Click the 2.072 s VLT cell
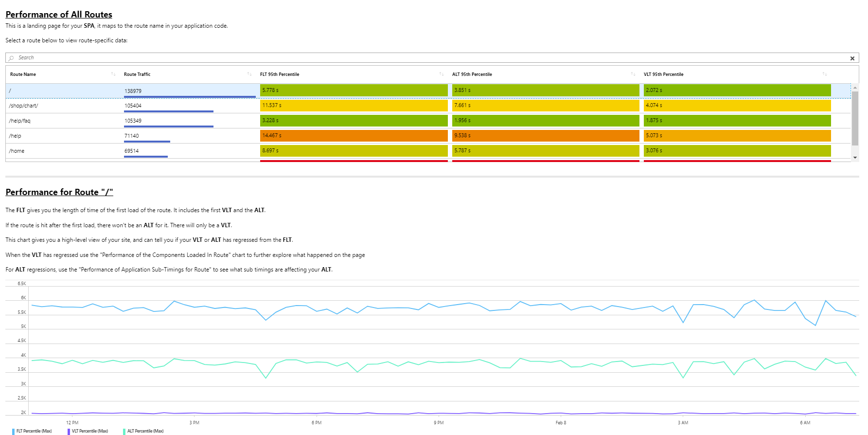The height and width of the screenshot is (435, 868). click(x=737, y=90)
